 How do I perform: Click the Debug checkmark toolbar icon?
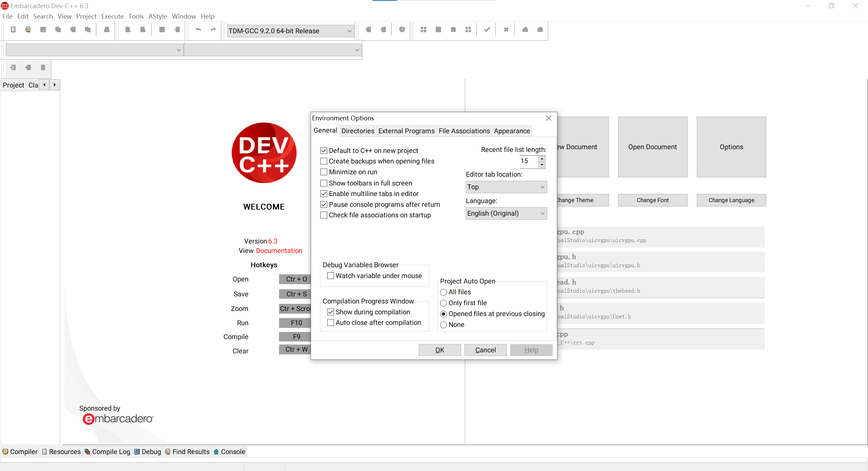[487, 30]
